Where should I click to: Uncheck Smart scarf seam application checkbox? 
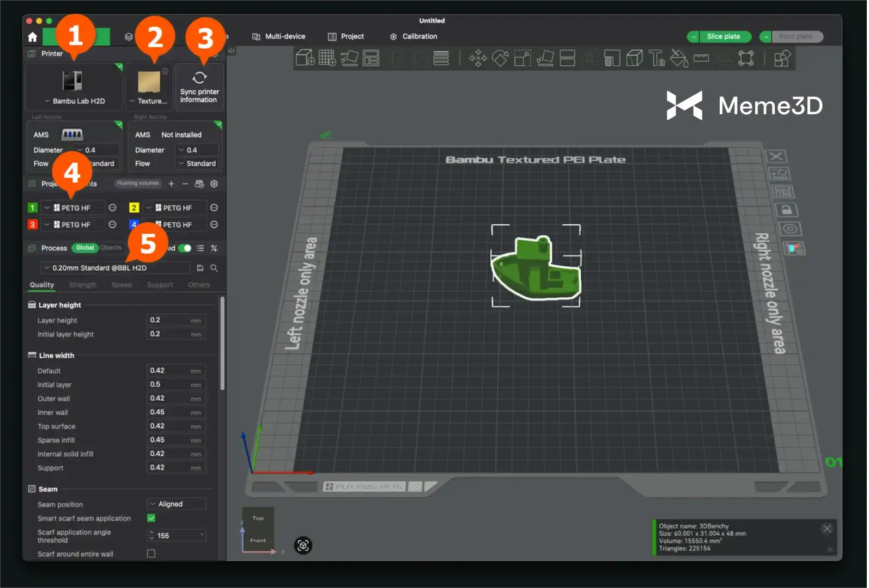[x=151, y=518]
